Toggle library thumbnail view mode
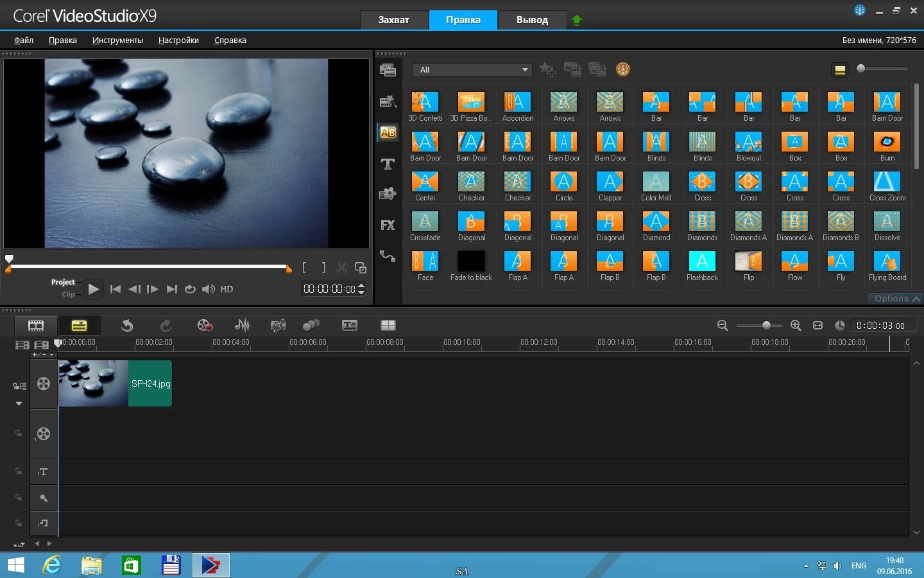This screenshot has height=578, width=924. tap(839, 70)
